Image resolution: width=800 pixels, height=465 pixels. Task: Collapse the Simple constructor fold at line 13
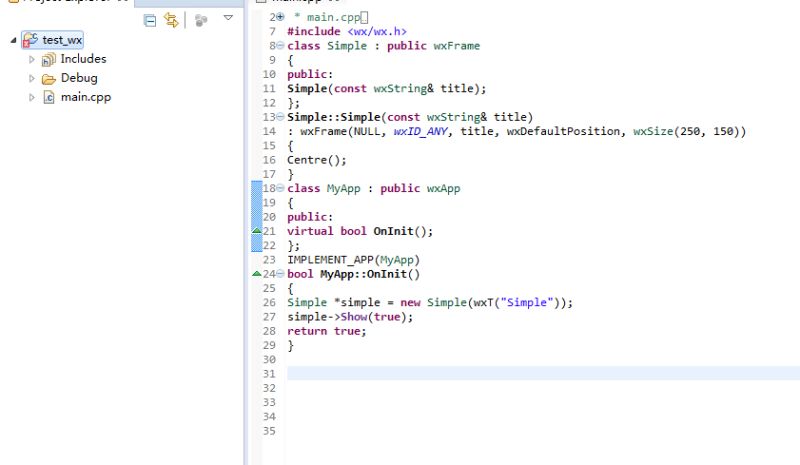click(280, 117)
